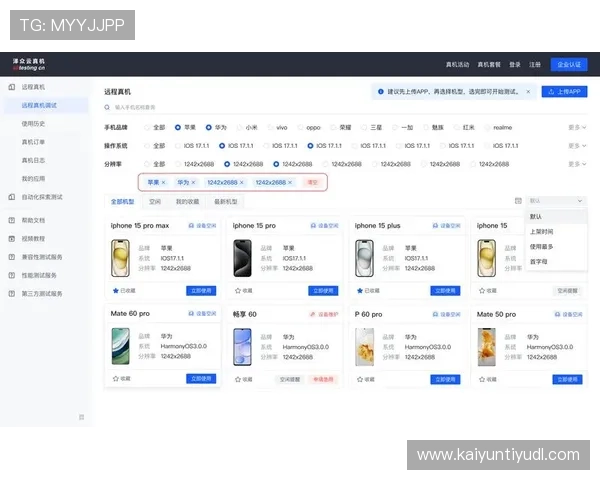Favorite the P 60 pro star
Image resolution: width=600 pixels, height=480 pixels.
pos(360,379)
